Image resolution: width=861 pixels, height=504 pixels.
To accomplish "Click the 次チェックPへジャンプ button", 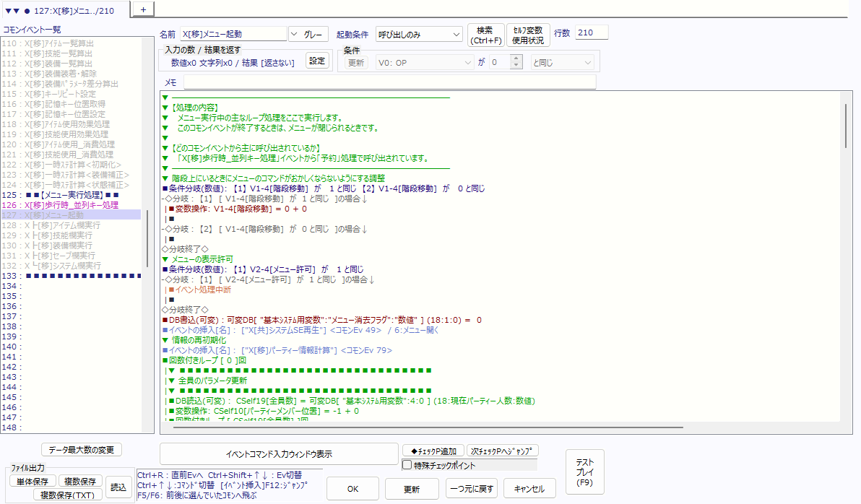I will coord(502,451).
